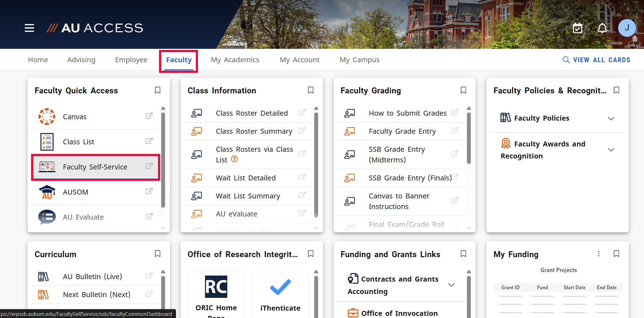Screen dimensions: 644x318
Task: Open the hamburger navigation menu
Action: (x=29, y=28)
